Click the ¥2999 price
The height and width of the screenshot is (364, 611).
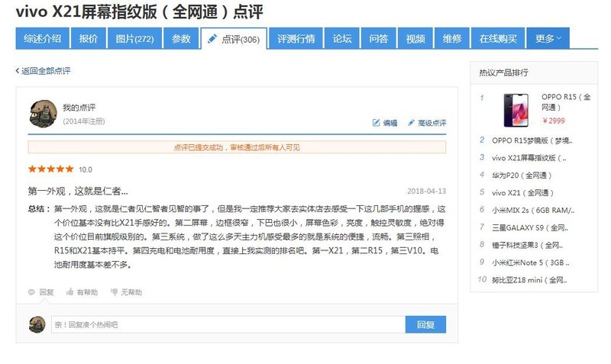pos(553,121)
